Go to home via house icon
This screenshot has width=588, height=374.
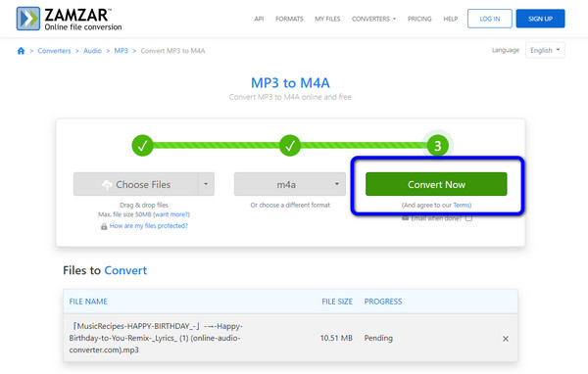pos(21,51)
